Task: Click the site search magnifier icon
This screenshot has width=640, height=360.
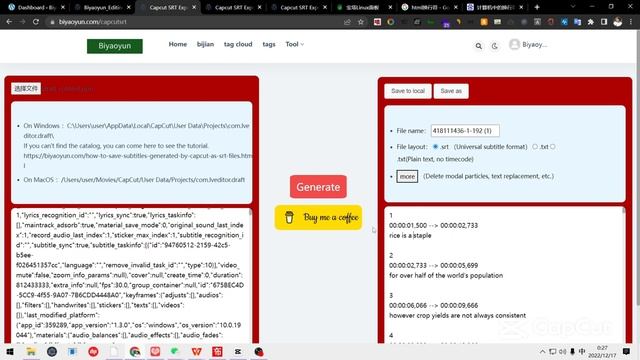Action: (x=479, y=46)
